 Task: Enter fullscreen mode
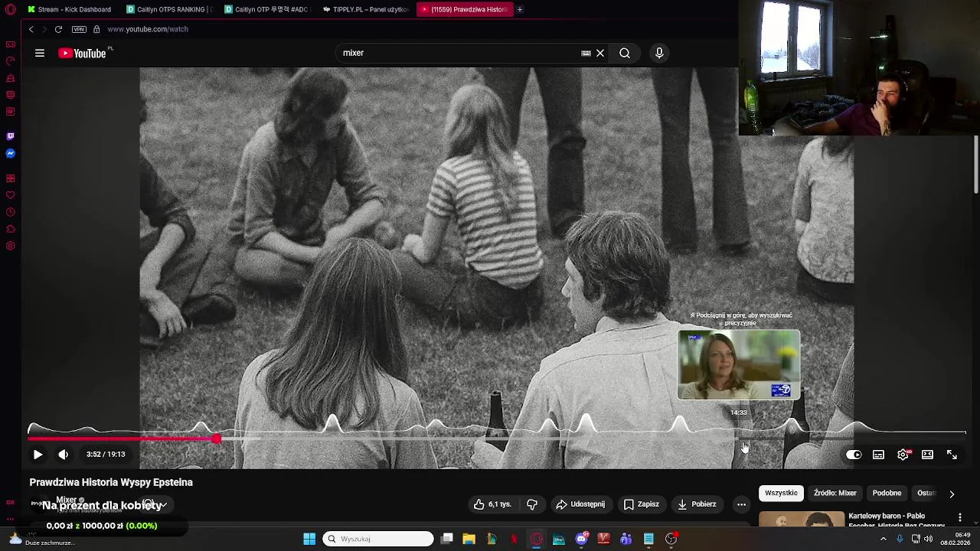[x=952, y=455]
